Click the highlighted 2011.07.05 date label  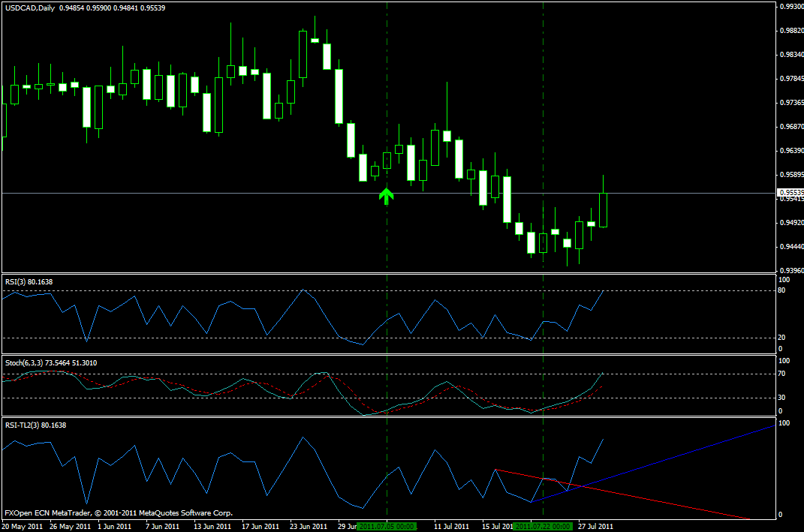[x=387, y=526]
